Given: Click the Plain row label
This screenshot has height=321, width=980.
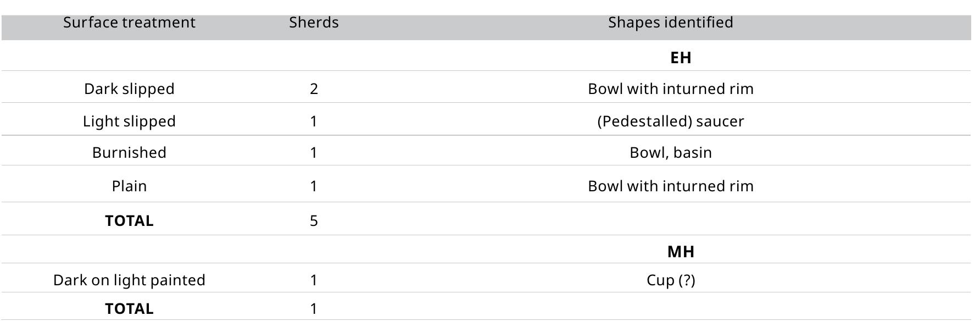Looking at the screenshot, I should coord(129,186).
